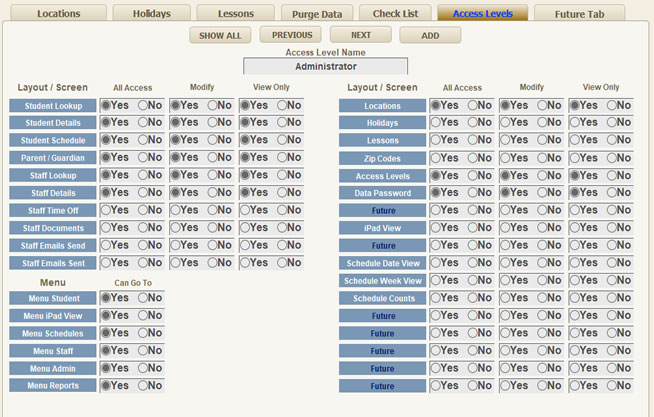Set Lessons All Access to No
This screenshot has height=417, width=654.
coord(473,140)
